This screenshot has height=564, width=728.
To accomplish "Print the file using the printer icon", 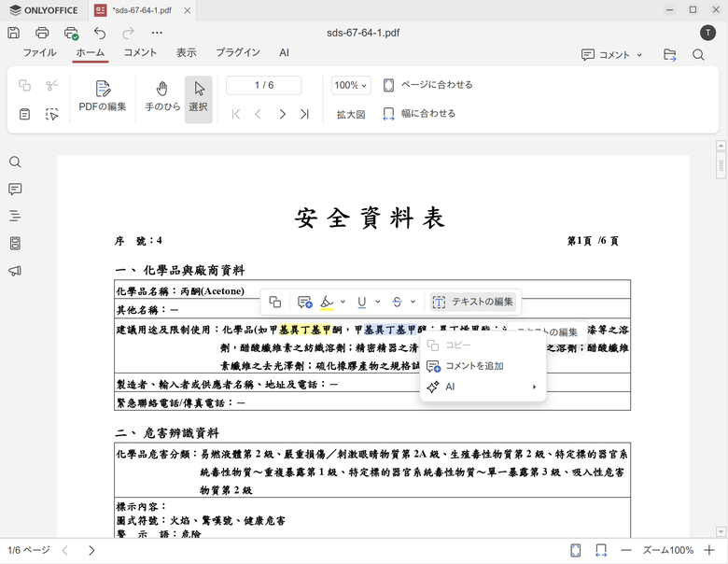I will (x=42, y=33).
